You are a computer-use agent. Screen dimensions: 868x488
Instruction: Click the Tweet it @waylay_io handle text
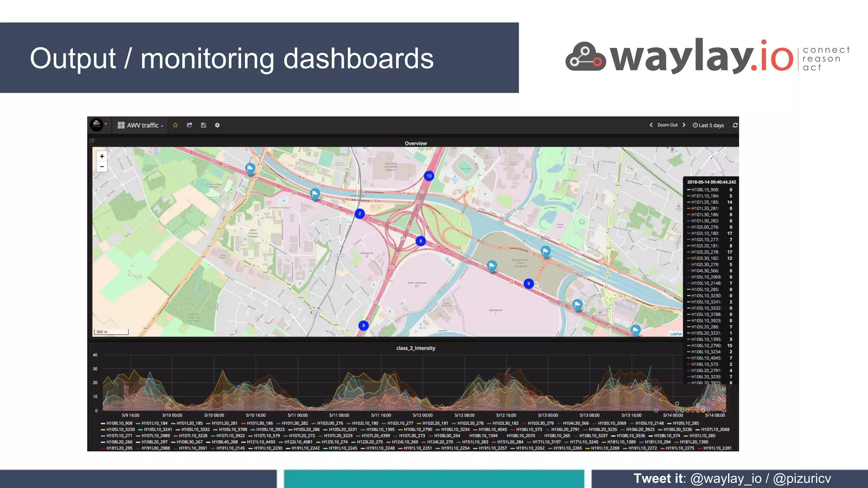[x=726, y=478]
